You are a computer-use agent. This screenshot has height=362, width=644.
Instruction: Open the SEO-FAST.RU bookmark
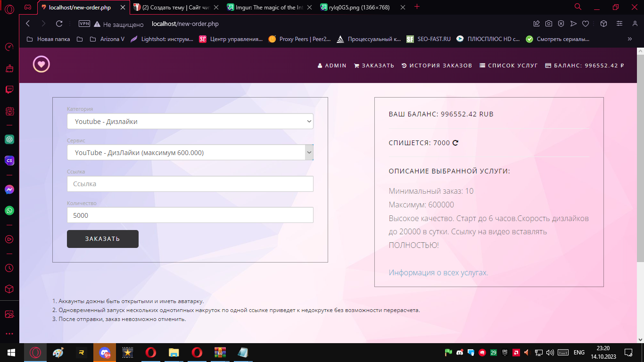point(429,39)
